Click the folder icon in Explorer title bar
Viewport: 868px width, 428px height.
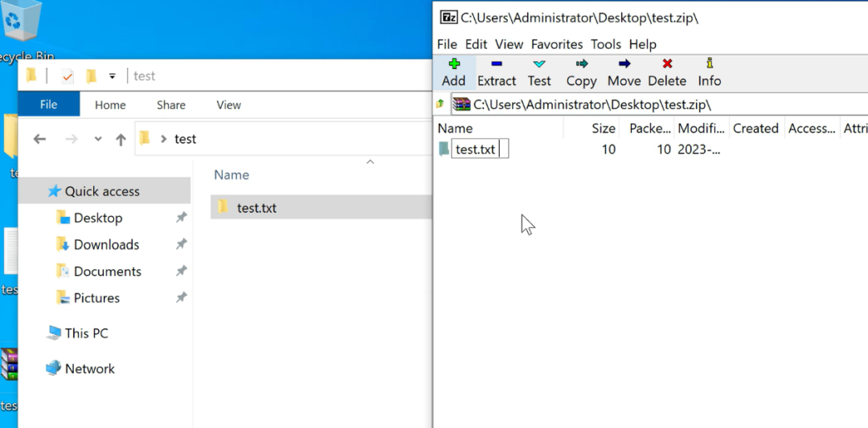[31, 75]
